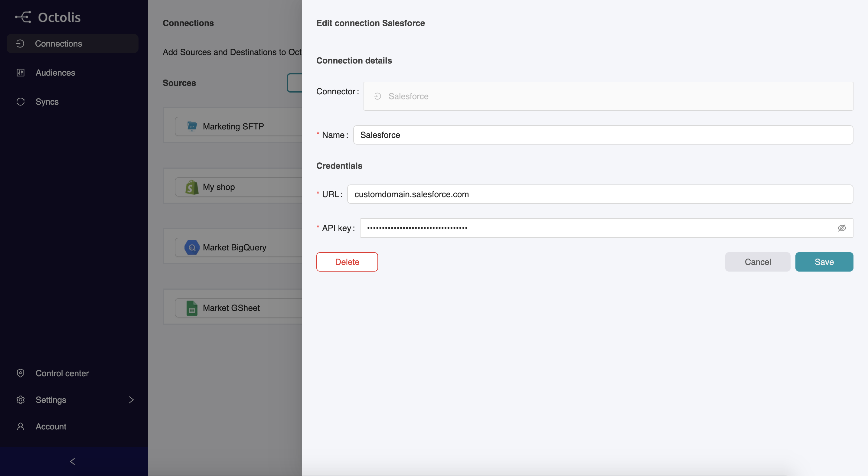
Task: Open the Marketing SFTP source
Action: click(238, 126)
